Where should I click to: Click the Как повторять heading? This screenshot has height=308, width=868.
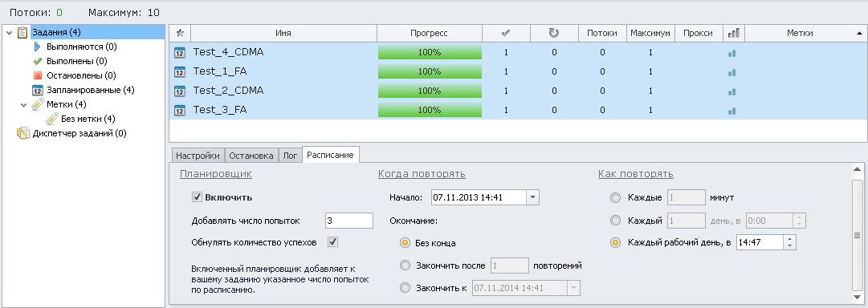click(x=635, y=173)
